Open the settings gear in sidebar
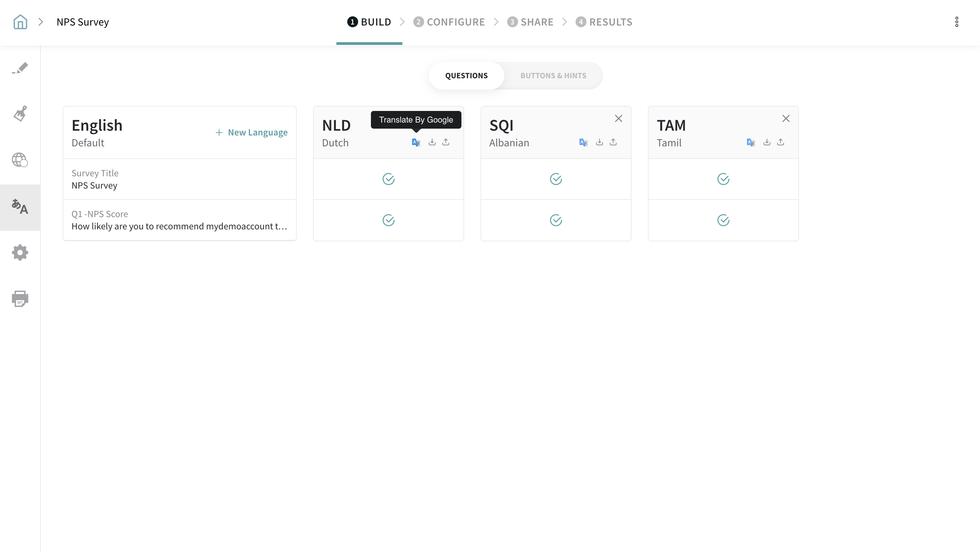This screenshot has height=552, width=980. tap(20, 253)
